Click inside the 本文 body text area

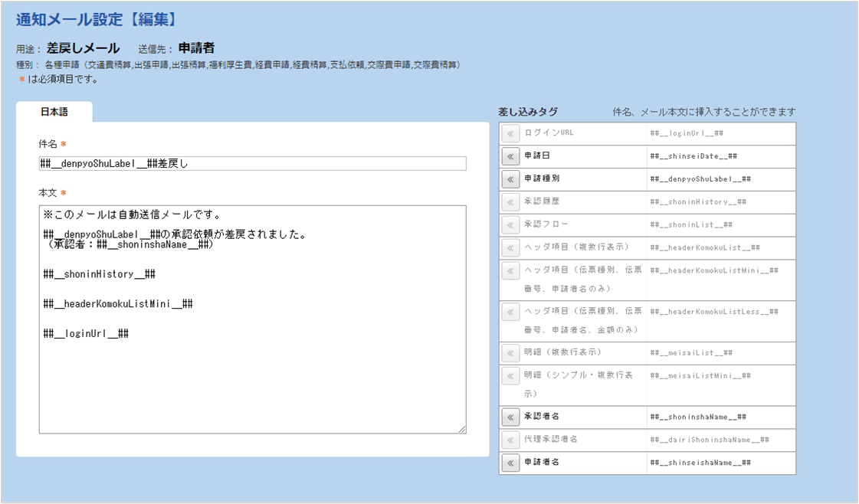(x=252, y=368)
